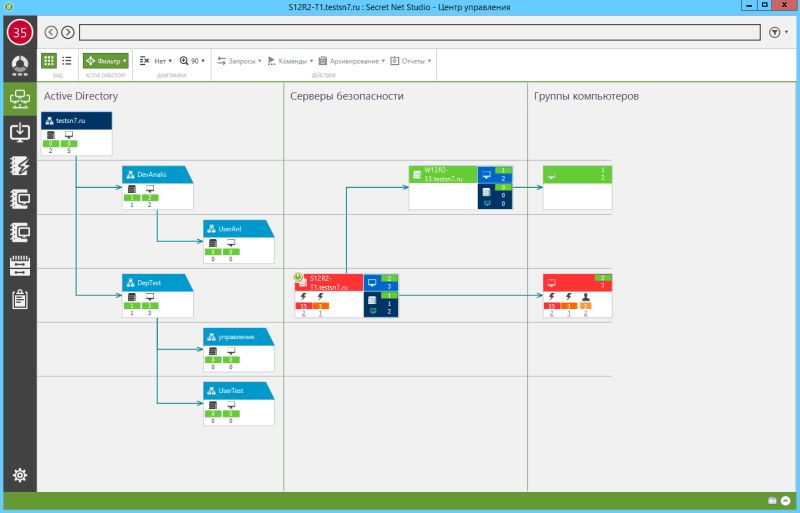
Task: Click the red 35 alerts counter badge
Action: click(x=20, y=32)
